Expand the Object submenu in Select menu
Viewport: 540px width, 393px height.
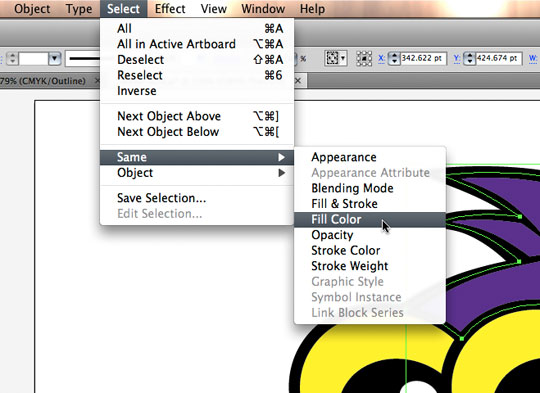coord(197,173)
